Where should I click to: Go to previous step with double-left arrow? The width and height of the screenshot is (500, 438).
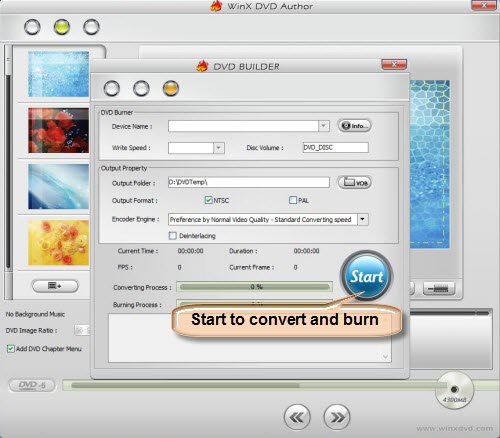[x=297, y=417]
